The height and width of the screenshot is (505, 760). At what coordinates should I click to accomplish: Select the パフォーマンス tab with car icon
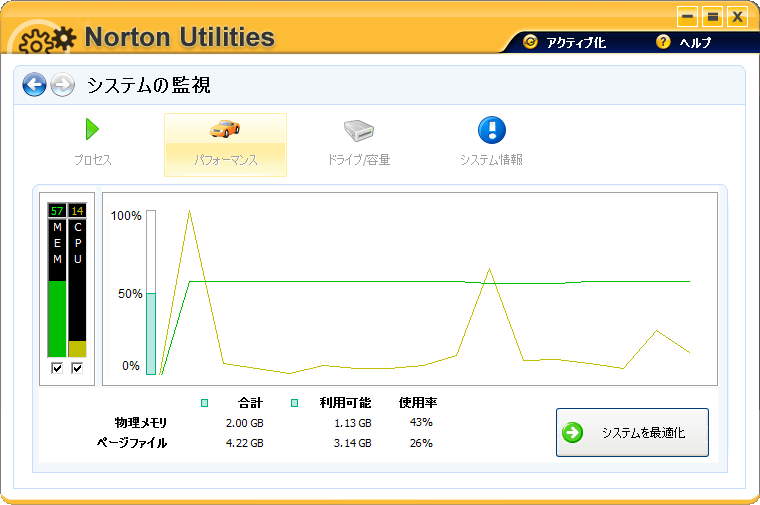click(x=225, y=144)
